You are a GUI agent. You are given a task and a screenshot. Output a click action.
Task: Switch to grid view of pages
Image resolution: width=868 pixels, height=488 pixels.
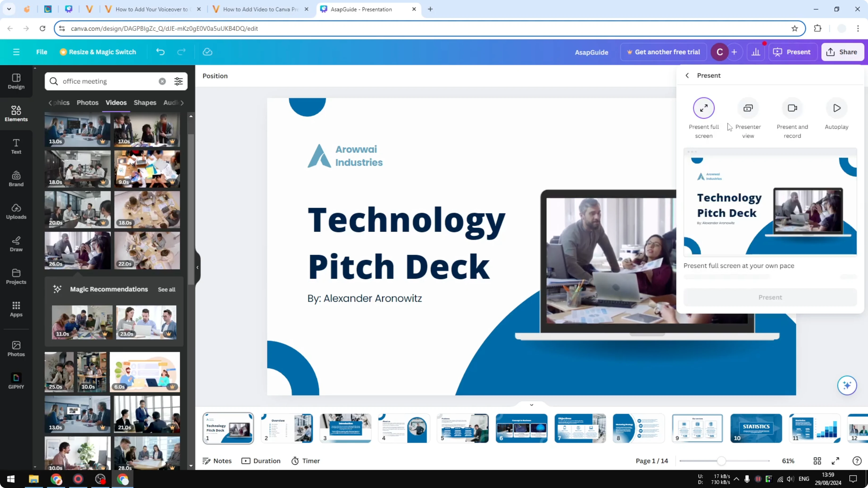click(x=817, y=461)
